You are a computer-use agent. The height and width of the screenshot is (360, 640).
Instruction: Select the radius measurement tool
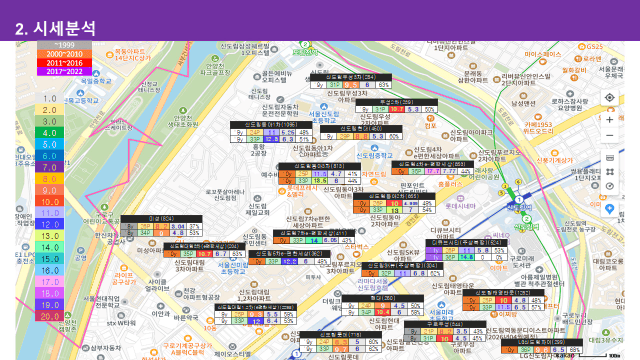[609, 186]
